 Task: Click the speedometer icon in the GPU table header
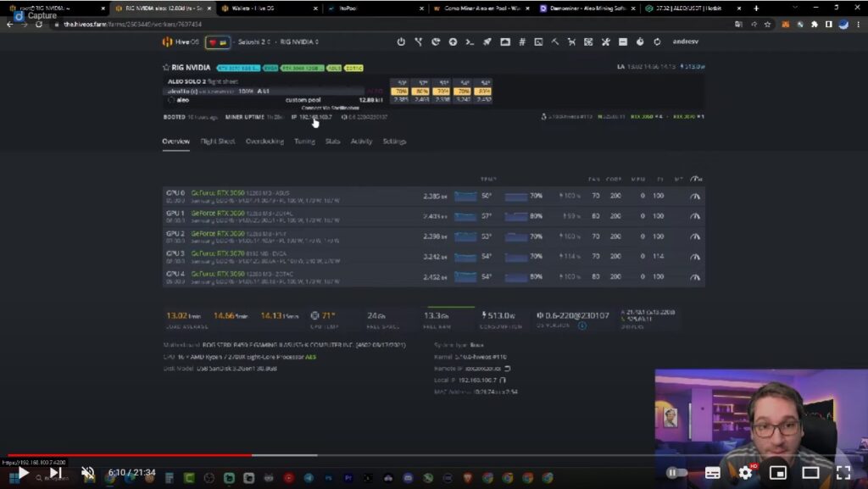pos(697,179)
